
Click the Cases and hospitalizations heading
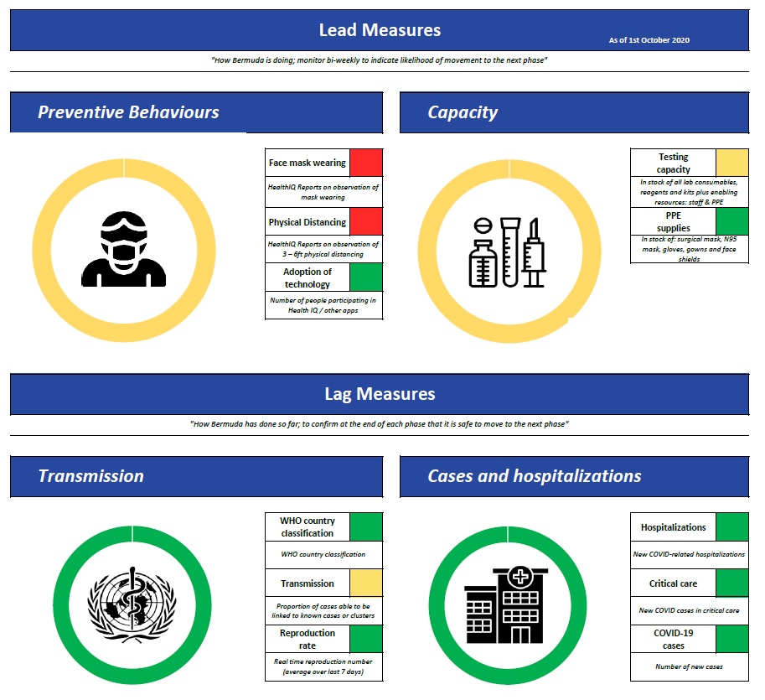pyautogui.click(x=535, y=476)
